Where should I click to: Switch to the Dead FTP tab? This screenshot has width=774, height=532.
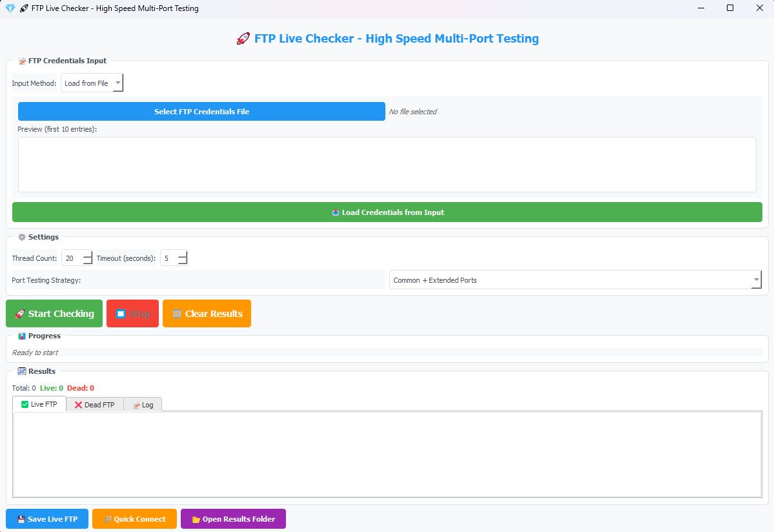click(95, 405)
